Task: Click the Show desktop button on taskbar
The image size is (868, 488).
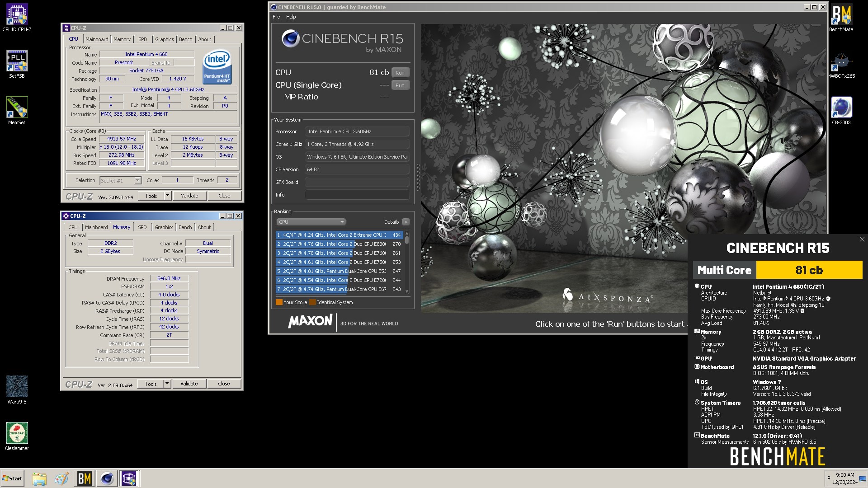Action: pos(863,479)
